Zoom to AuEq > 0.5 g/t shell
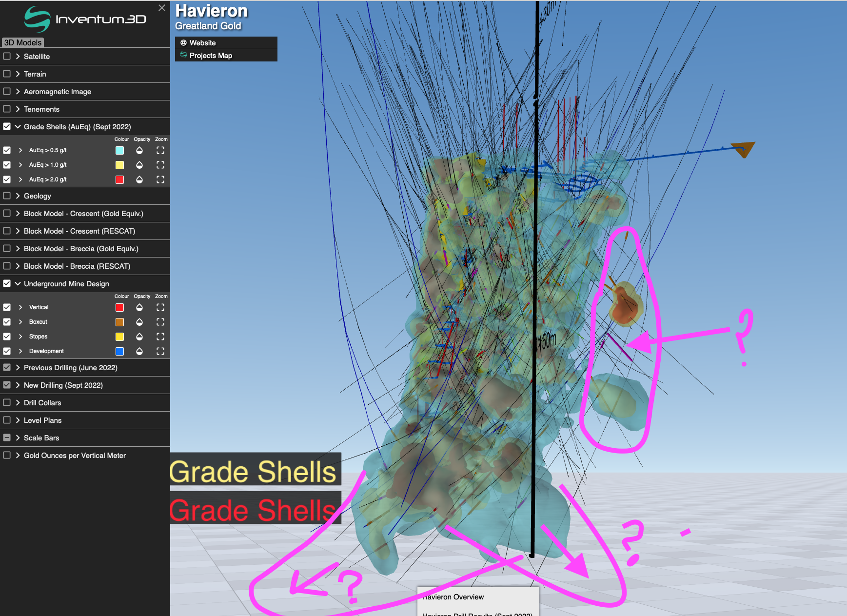847x616 pixels. click(x=160, y=150)
